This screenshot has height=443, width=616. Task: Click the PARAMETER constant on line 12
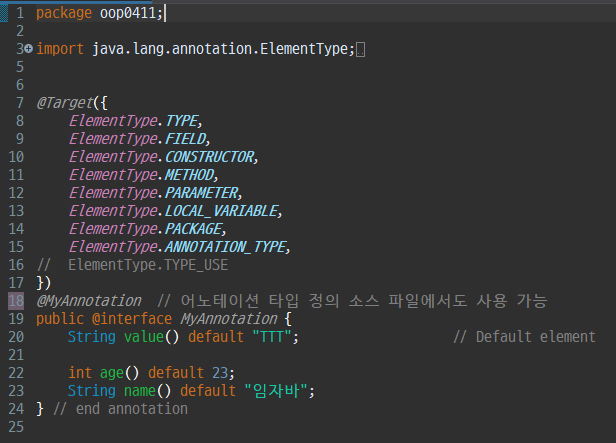pos(201,193)
